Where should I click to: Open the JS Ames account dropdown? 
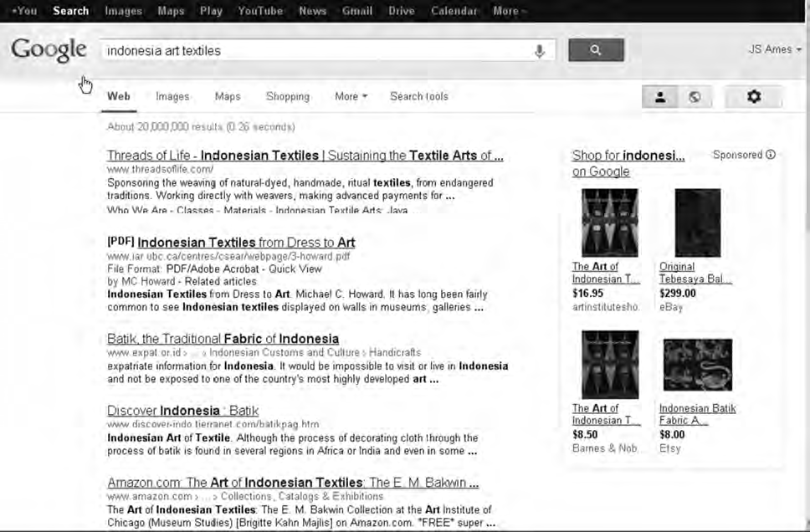click(774, 49)
